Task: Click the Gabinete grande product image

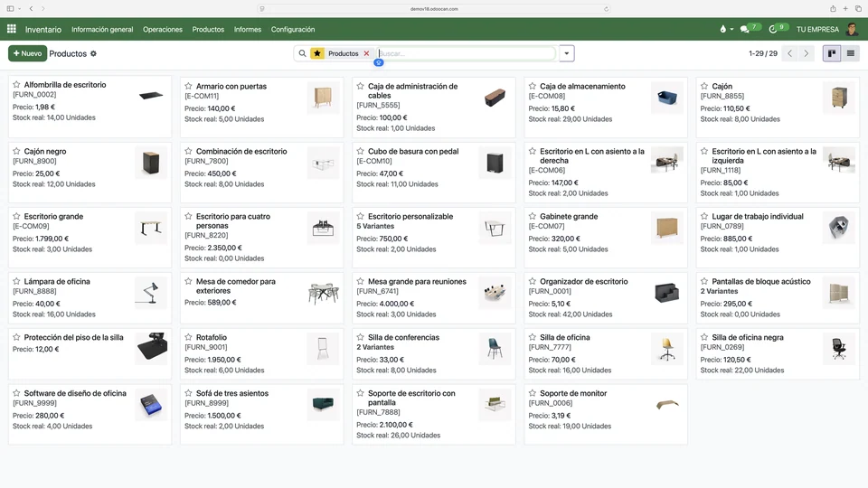Action: tap(667, 228)
